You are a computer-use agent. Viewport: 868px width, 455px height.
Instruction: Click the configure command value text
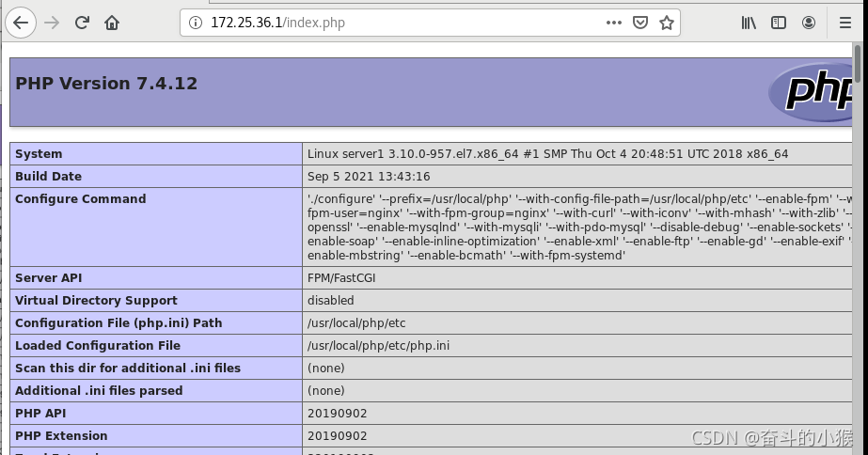click(x=579, y=227)
